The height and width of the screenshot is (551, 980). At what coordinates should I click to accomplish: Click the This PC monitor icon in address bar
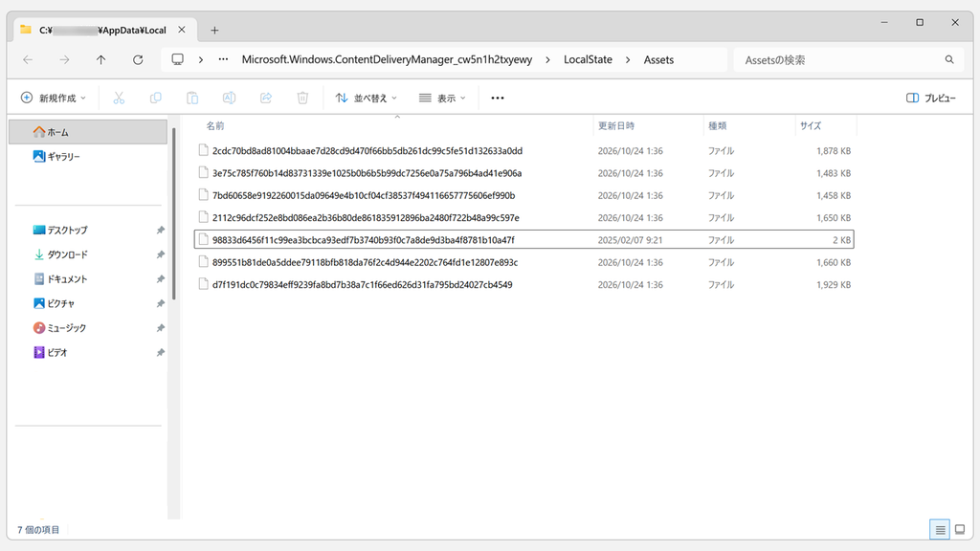tap(177, 59)
